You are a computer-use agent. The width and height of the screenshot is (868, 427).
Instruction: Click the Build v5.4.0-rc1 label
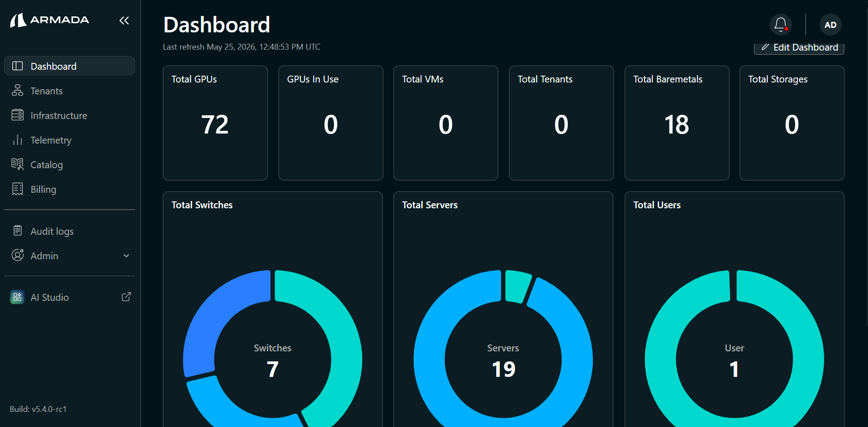pos(38,409)
